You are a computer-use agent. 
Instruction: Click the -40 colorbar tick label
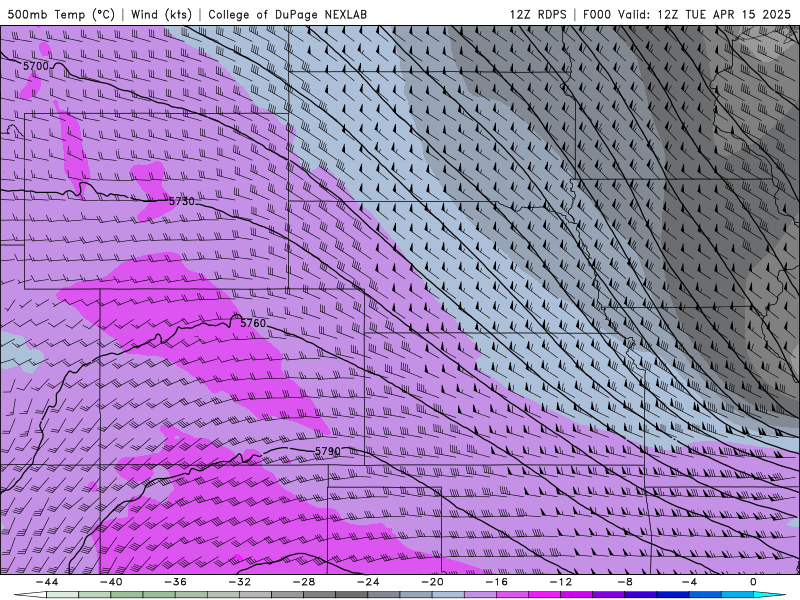pos(111,582)
